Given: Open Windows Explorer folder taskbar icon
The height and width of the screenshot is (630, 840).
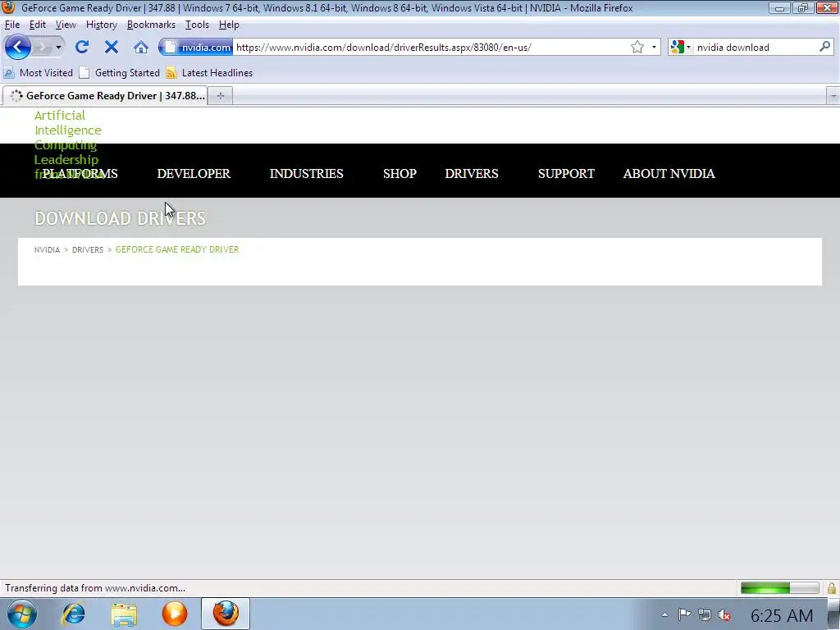Looking at the screenshot, I should [x=125, y=614].
